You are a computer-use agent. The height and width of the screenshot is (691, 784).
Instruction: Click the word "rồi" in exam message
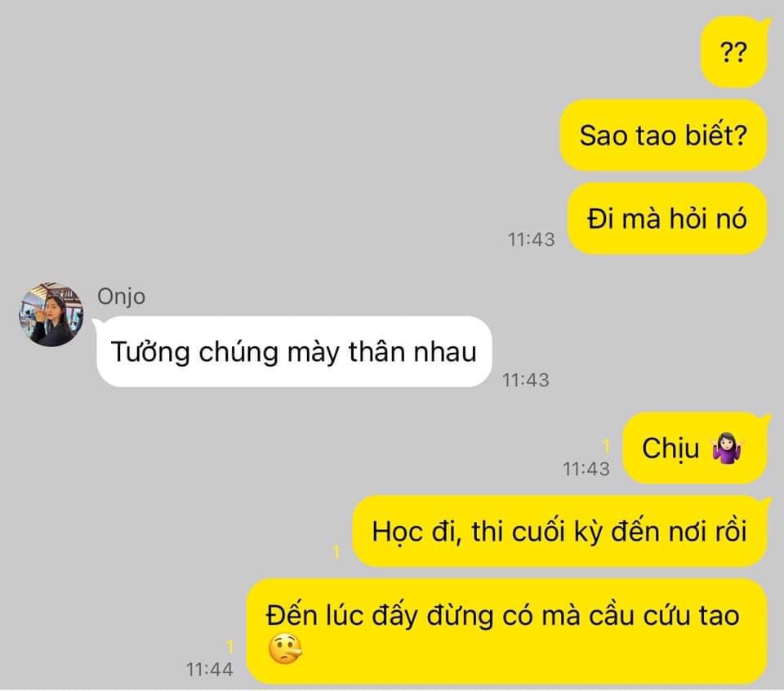[730, 530]
